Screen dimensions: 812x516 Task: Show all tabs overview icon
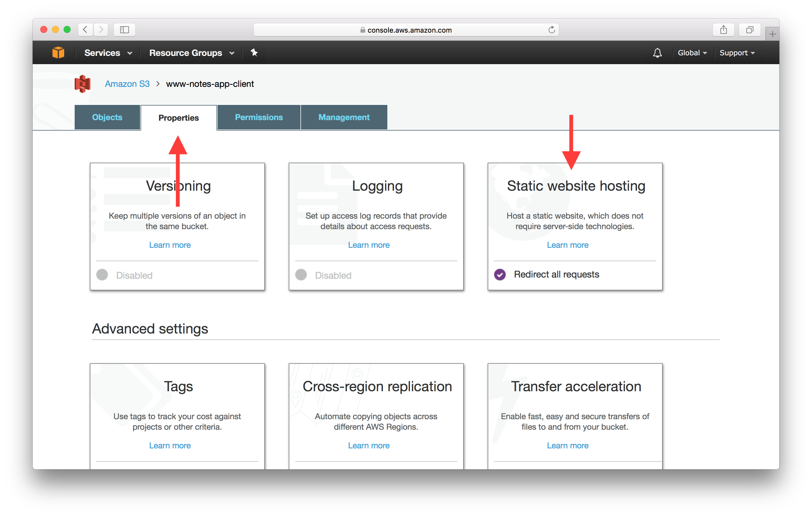(749, 30)
